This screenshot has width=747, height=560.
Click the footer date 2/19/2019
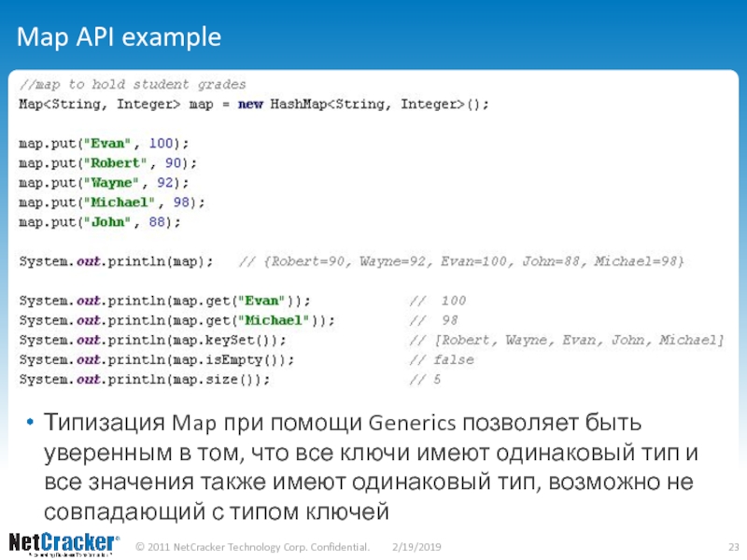(x=416, y=547)
